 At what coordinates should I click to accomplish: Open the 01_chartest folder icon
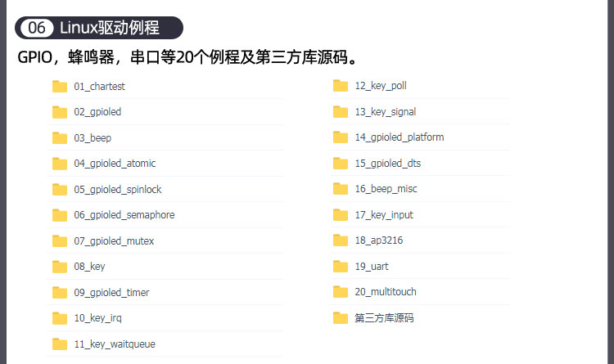click(60, 86)
